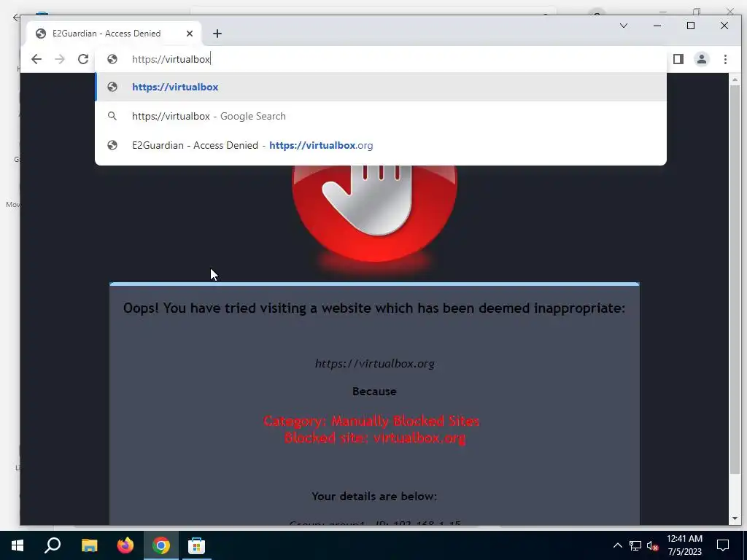This screenshot has width=747, height=560.
Task: Close the Chrome window
Action: point(724,26)
